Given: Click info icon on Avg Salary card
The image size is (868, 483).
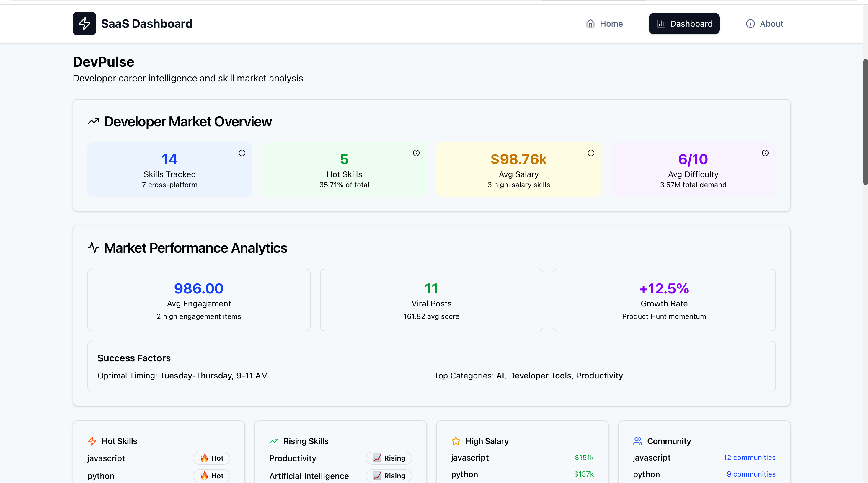Looking at the screenshot, I should 591,153.
